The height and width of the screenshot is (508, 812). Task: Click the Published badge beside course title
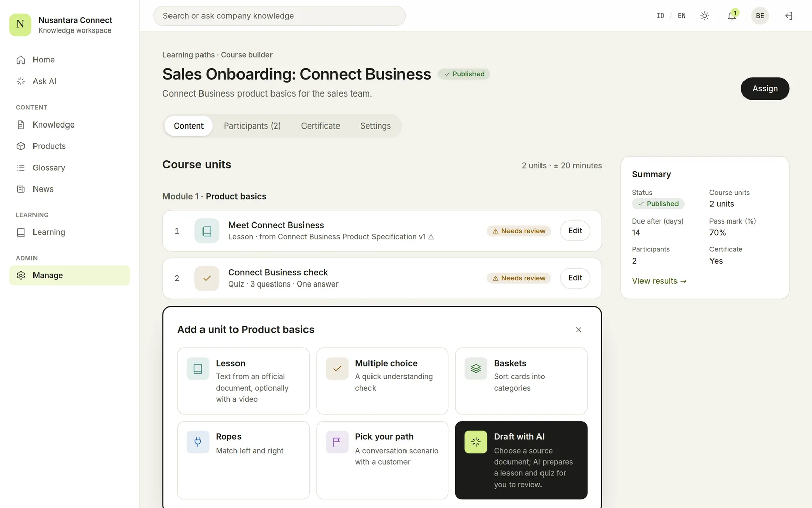click(464, 74)
